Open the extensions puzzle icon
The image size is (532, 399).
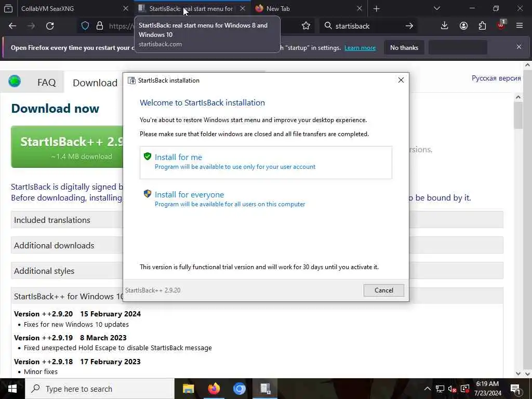click(x=482, y=26)
